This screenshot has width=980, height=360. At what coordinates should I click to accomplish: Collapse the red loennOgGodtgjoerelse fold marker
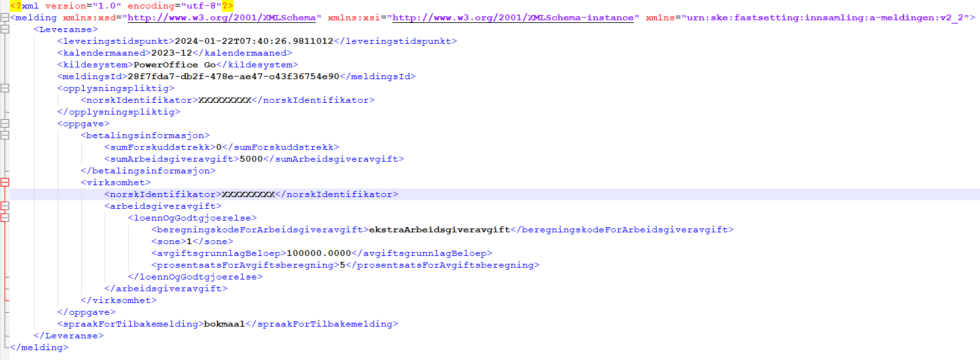point(5,218)
